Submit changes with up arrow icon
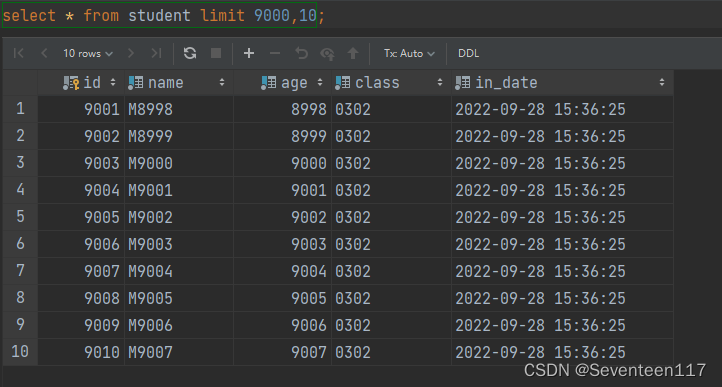Viewport: 722px width, 387px height. pos(353,53)
